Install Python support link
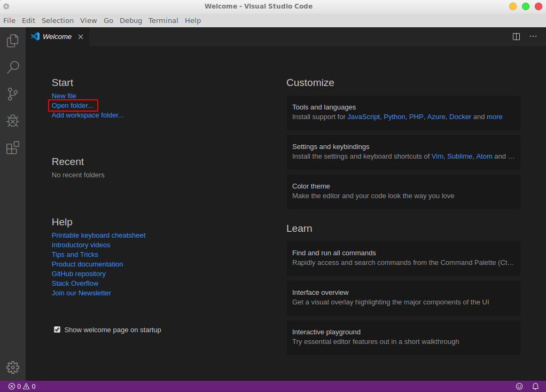This screenshot has width=546, height=392. tap(394, 117)
